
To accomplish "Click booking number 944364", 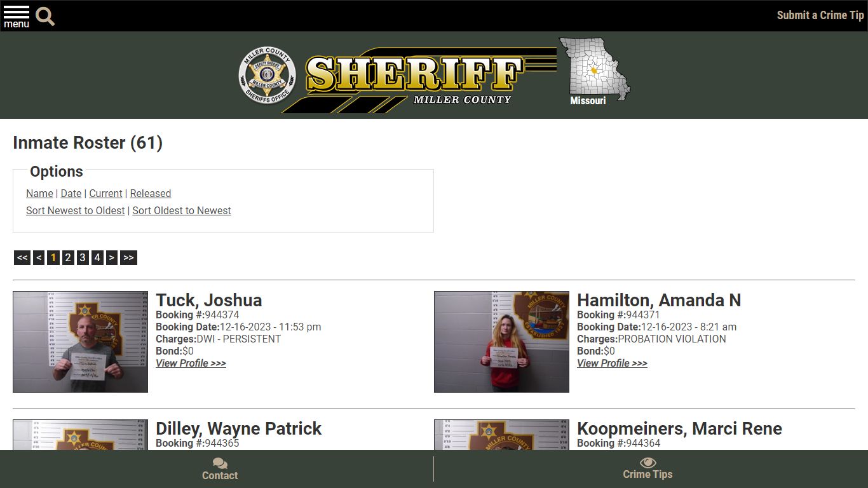I will (643, 443).
